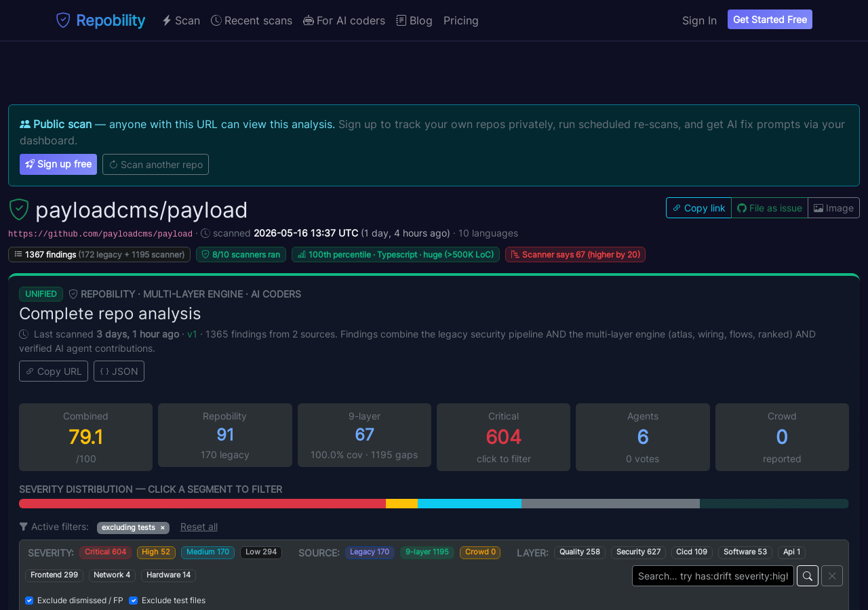Go to For AI coders page

click(344, 20)
